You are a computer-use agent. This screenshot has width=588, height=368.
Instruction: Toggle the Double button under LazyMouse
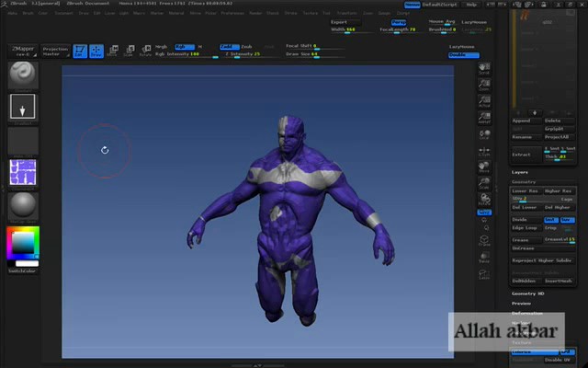pyautogui.click(x=464, y=54)
